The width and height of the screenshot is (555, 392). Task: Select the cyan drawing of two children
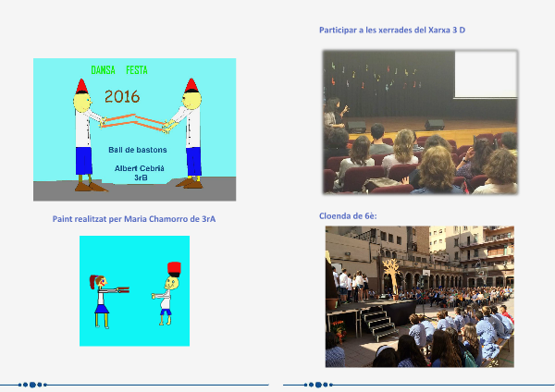tap(134, 290)
